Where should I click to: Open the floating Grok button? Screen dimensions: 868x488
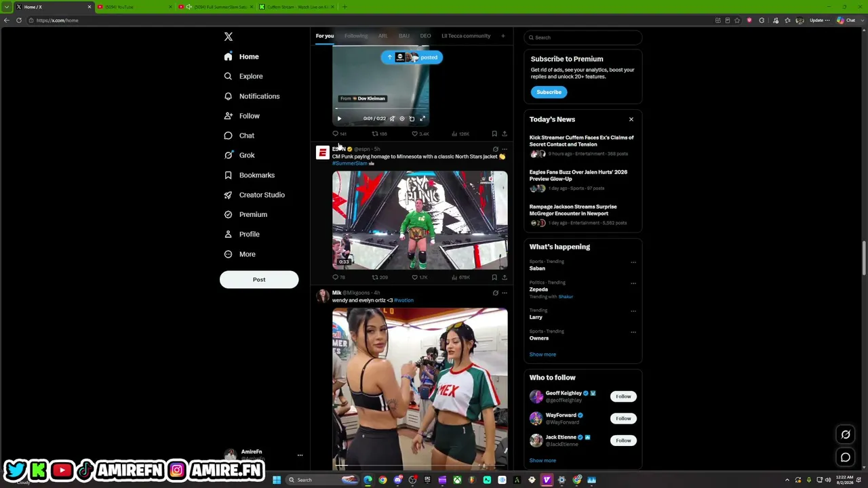846,434
